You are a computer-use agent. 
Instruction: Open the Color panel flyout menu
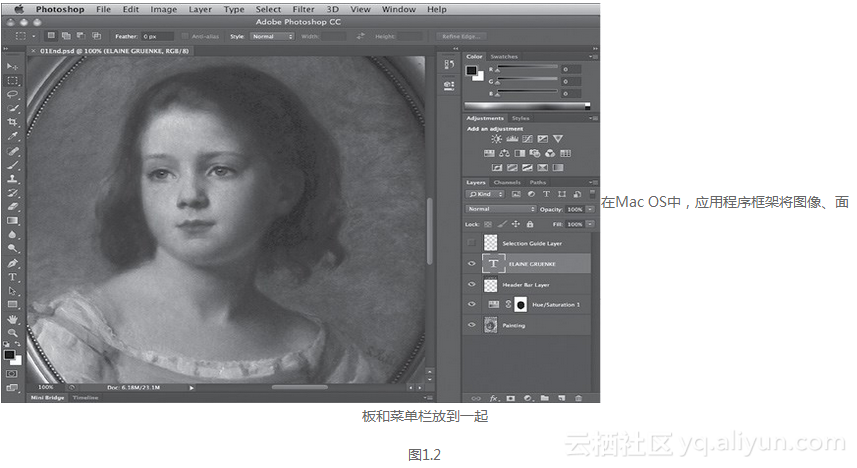594,56
